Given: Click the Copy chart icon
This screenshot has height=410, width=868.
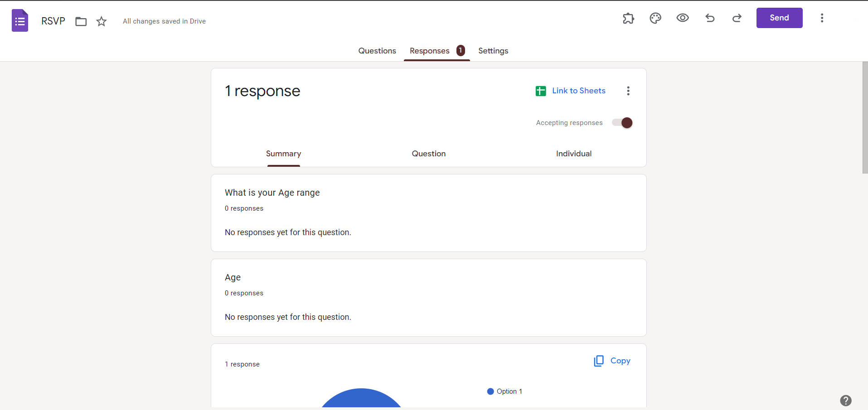Looking at the screenshot, I should pyautogui.click(x=599, y=361).
